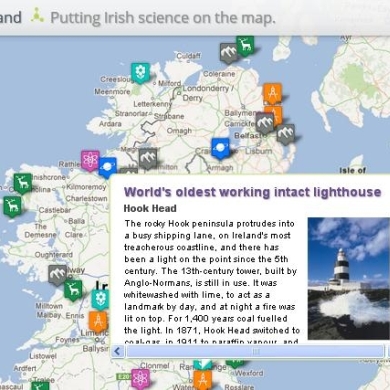
Task: Select the green deer marker south of Galway
Action: tap(73, 290)
